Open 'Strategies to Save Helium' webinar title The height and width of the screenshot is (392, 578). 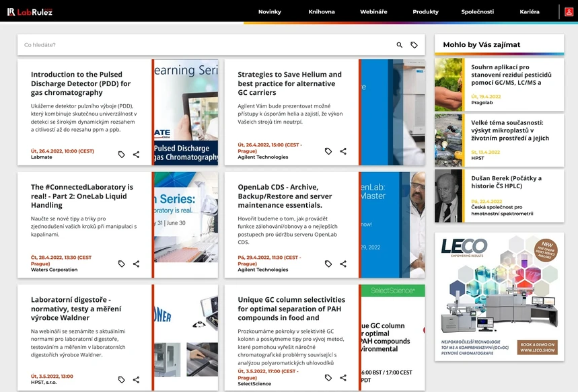click(289, 83)
